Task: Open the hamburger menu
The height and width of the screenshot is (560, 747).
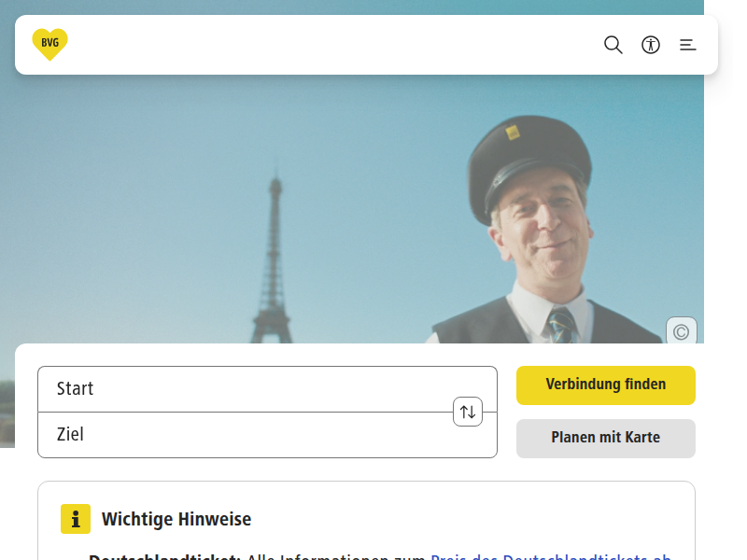Action: (688, 45)
